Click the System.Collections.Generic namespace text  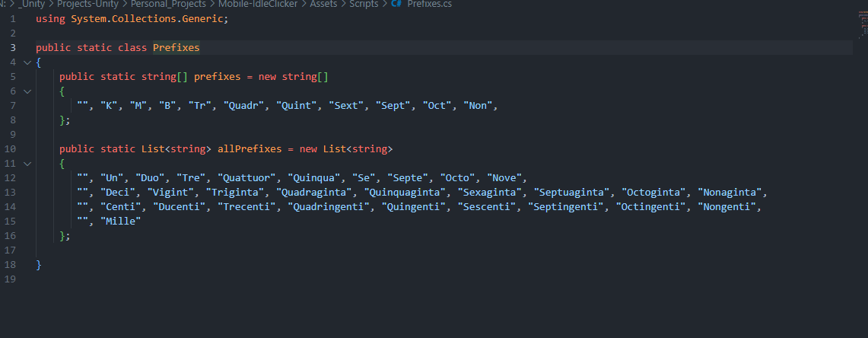pos(148,19)
